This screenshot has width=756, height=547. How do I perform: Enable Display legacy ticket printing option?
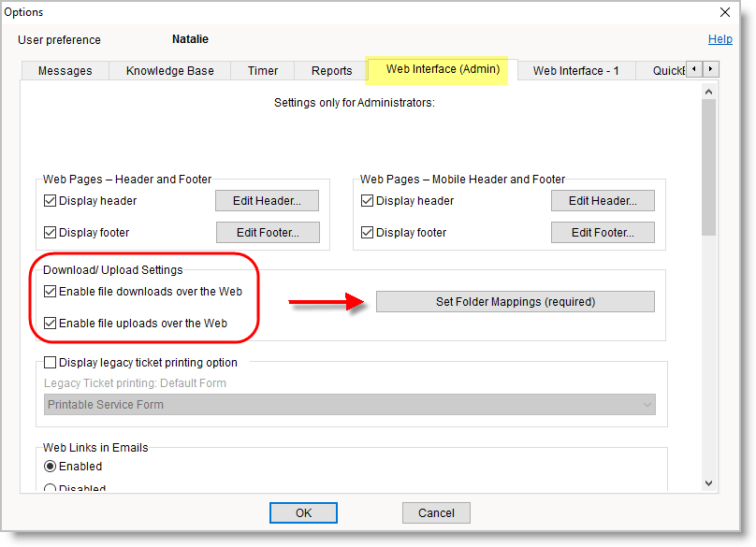[x=51, y=363]
